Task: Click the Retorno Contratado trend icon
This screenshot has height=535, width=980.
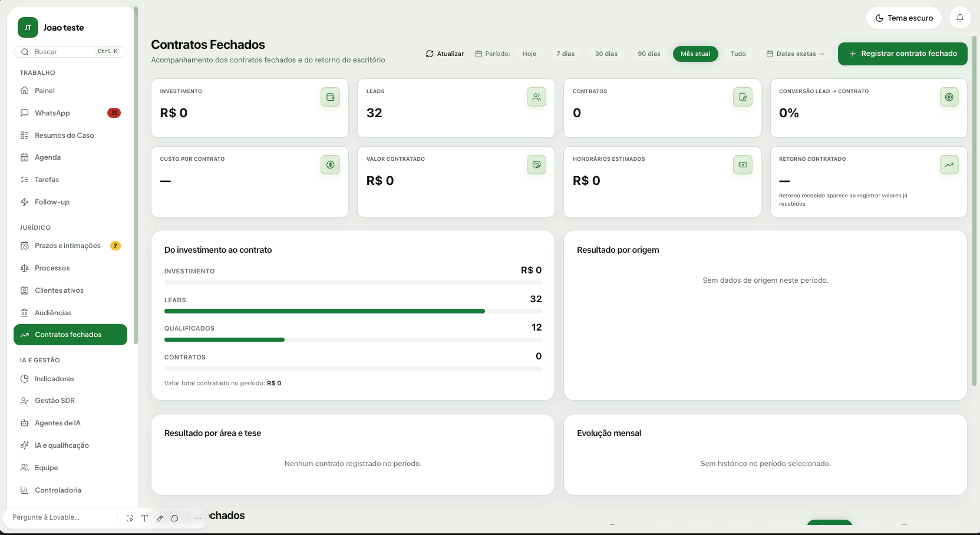Action: [949, 164]
